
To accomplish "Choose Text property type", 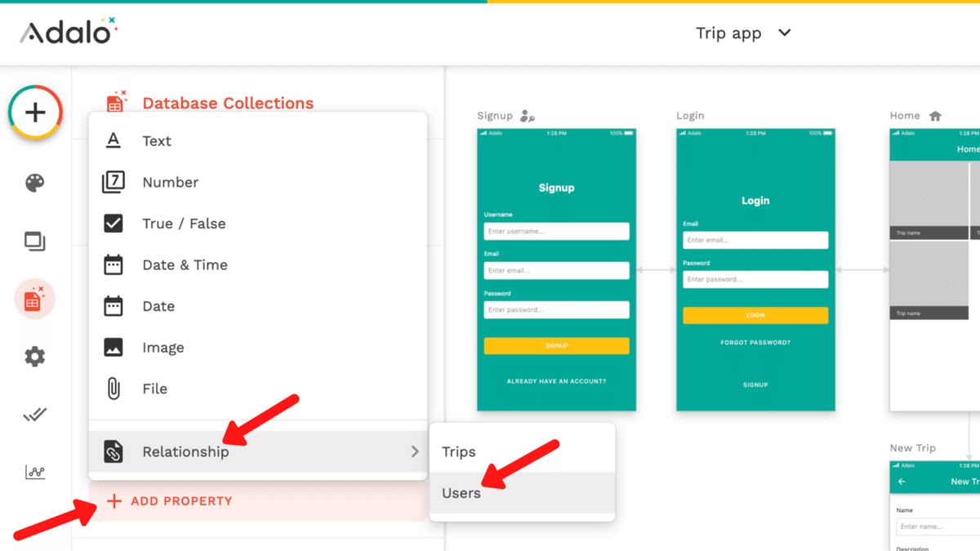I will click(x=258, y=140).
